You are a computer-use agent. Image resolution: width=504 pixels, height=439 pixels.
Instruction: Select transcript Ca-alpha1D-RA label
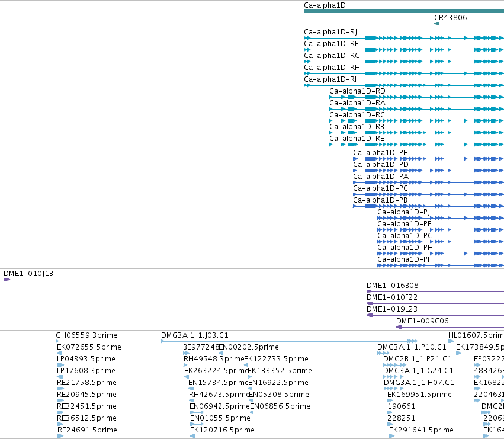(x=357, y=103)
